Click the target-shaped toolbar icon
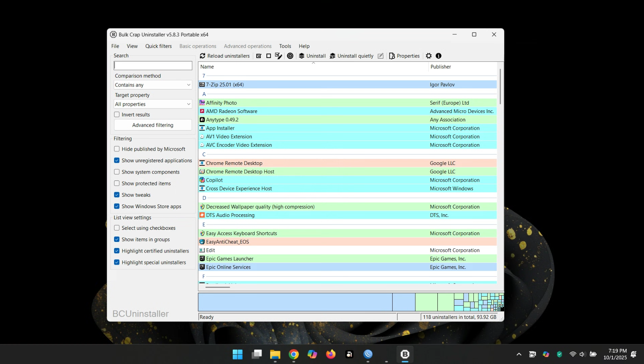The height and width of the screenshot is (364, 644). point(290,56)
